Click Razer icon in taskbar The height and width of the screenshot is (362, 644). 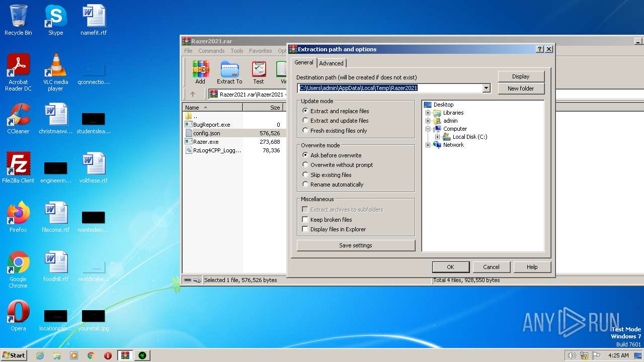point(142,355)
